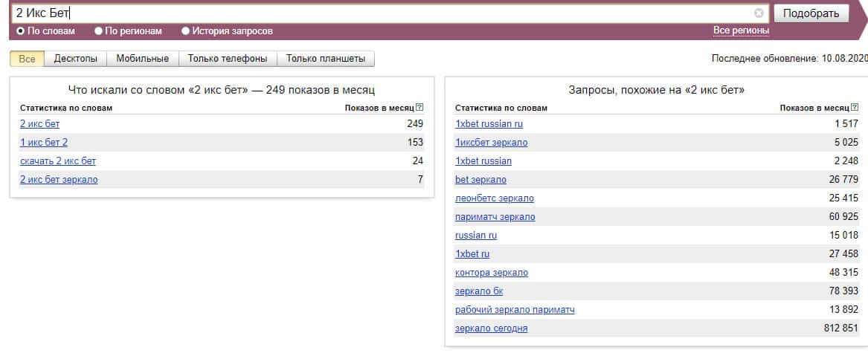Open the 'рабочий зеркало париматч' link
Image resolution: width=868 pixels, height=353 pixels.
[x=515, y=310]
